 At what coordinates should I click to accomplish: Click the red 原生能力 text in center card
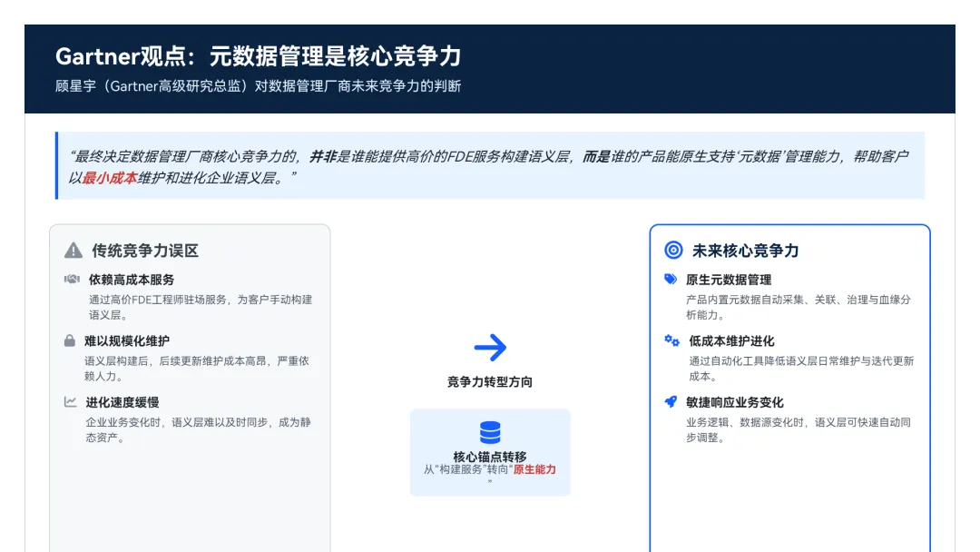tap(534, 469)
